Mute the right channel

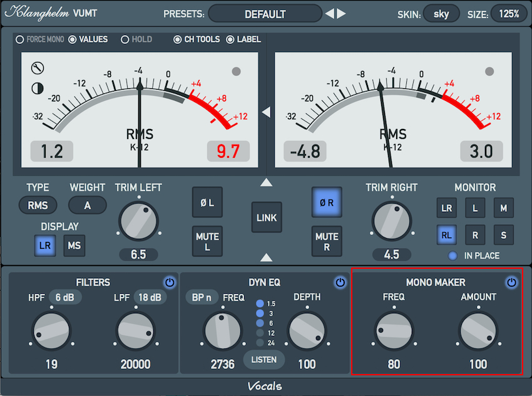(x=327, y=241)
